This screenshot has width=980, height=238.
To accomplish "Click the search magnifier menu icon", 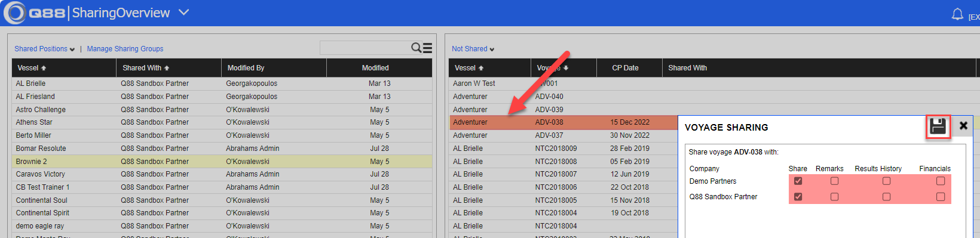I will tap(421, 48).
